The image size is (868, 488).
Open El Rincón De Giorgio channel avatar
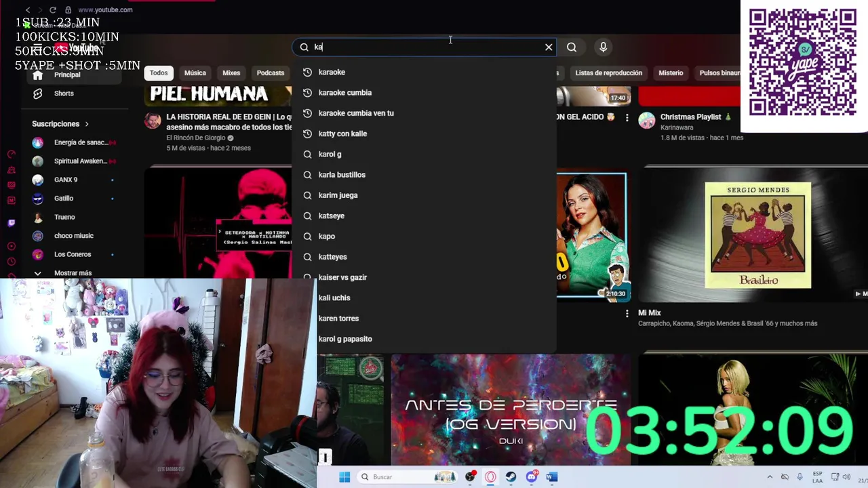click(x=153, y=121)
